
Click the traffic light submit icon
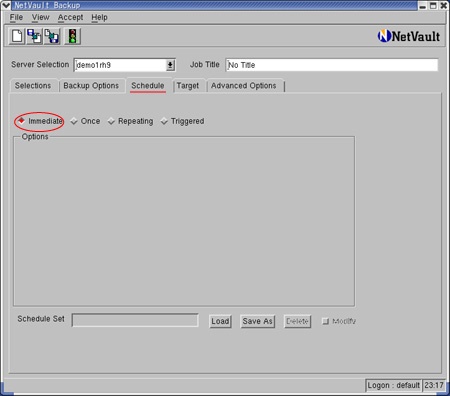[72, 36]
